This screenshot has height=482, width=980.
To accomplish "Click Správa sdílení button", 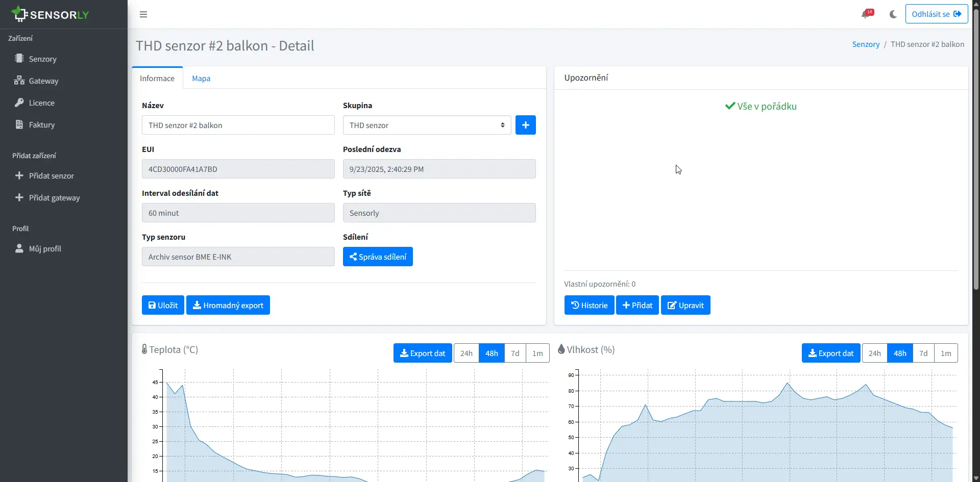I will (378, 257).
